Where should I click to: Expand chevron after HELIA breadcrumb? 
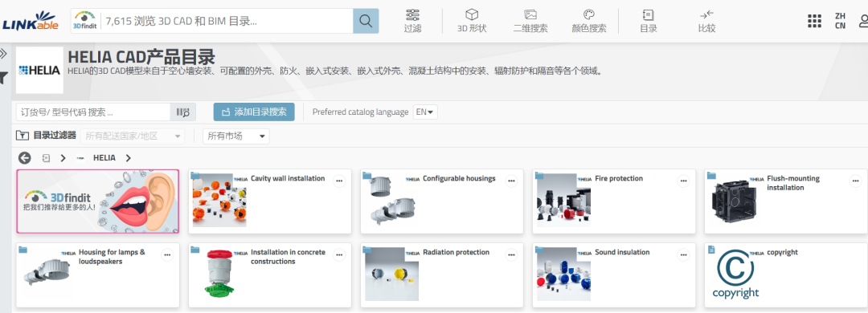(129, 157)
